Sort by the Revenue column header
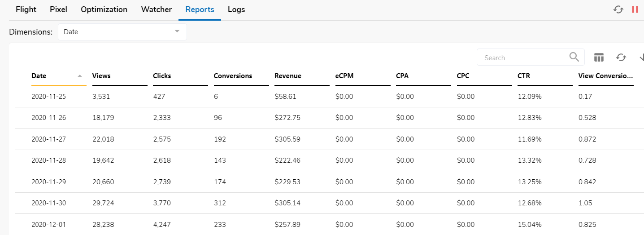The image size is (644, 235). 288,76
